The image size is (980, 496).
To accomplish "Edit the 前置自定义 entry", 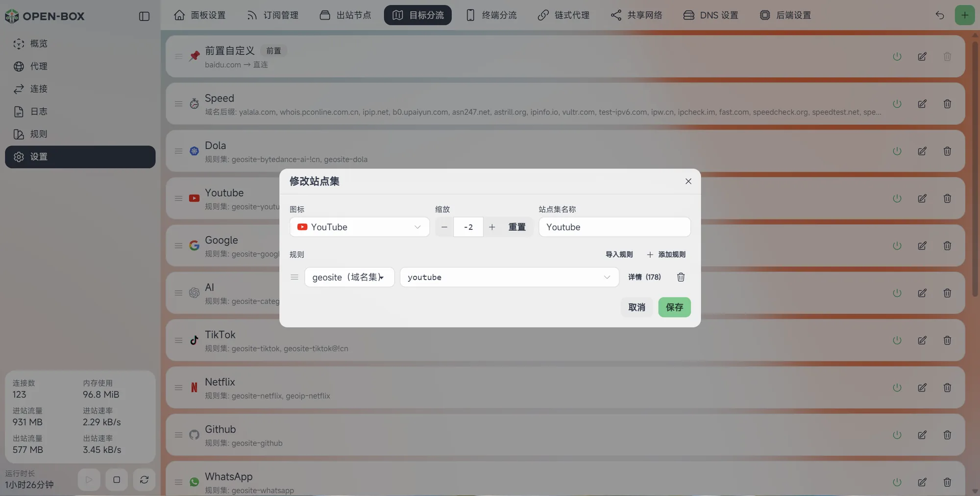I will [x=922, y=56].
